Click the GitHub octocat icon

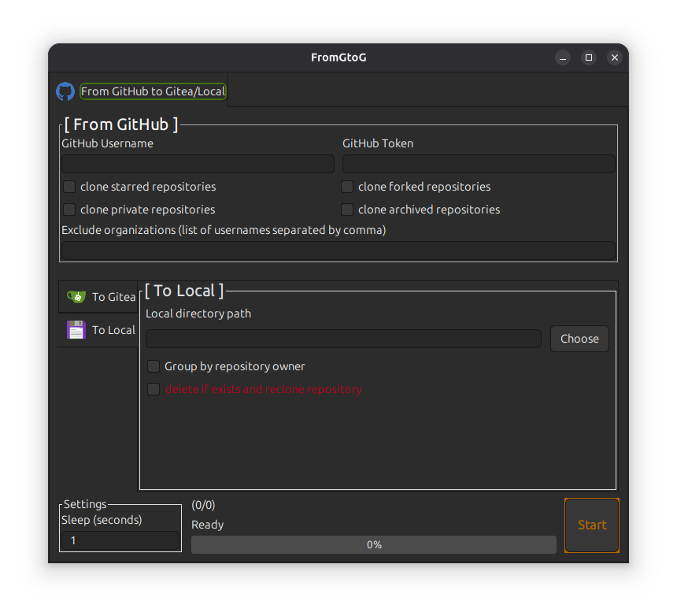point(65,91)
